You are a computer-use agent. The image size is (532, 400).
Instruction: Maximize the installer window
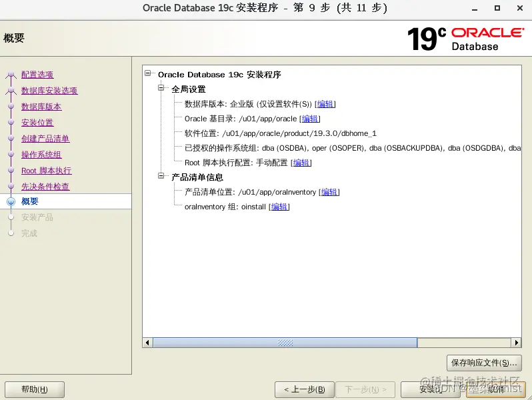pyautogui.click(x=497, y=8)
